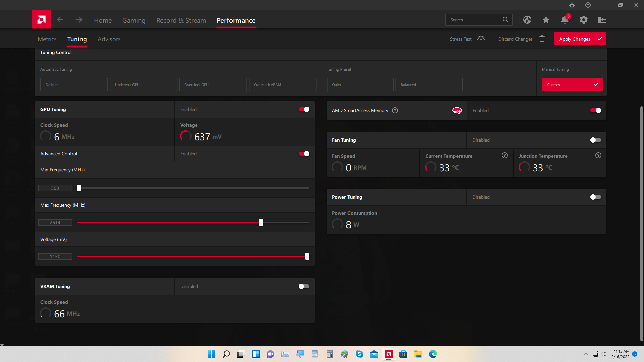Select Custom manual tuning
This screenshot has height=362, width=644.
click(572, 85)
